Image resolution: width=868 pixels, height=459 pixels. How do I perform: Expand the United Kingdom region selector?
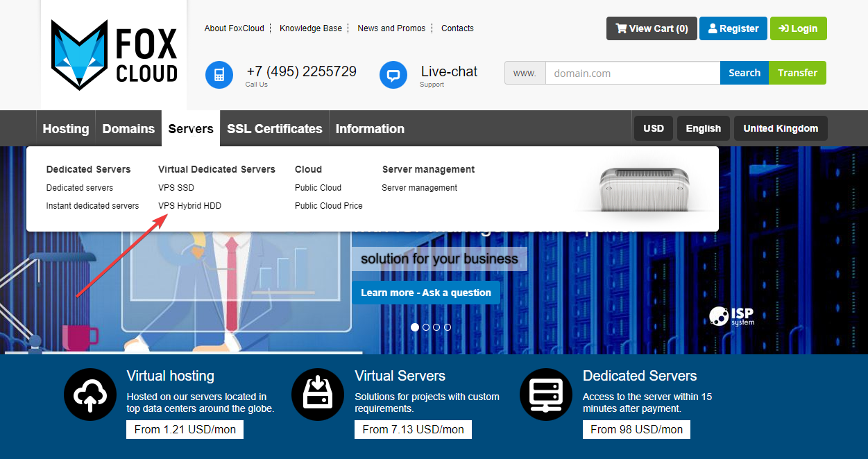(x=781, y=128)
